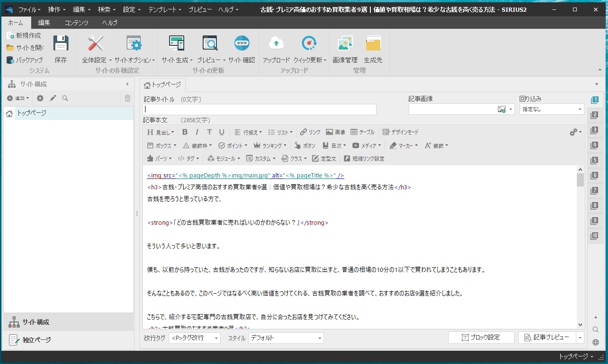Click the magnifier icon in right sidebar bottom
Image resolution: width=608 pixels, height=364 pixels.
tap(595, 330)
